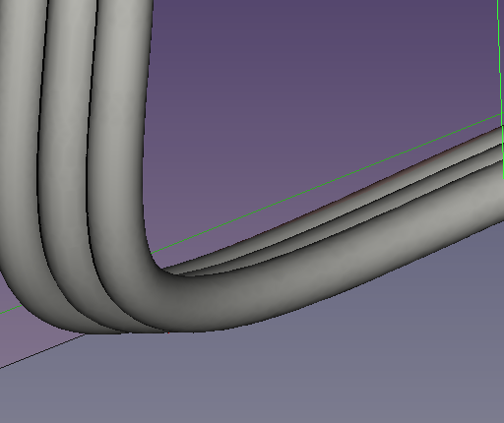Click the dark seam between left and middle tubes
Screen dimensions: 504x423
coord(41,131)
